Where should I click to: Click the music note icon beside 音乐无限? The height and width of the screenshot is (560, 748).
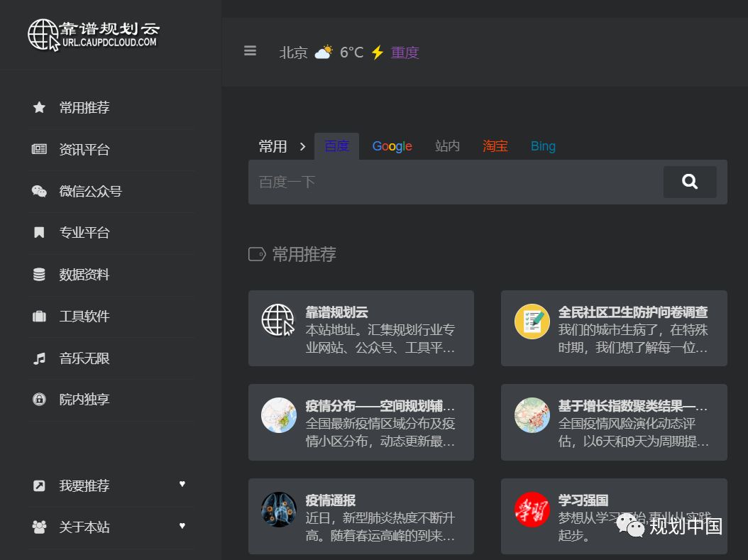(39, 358)
